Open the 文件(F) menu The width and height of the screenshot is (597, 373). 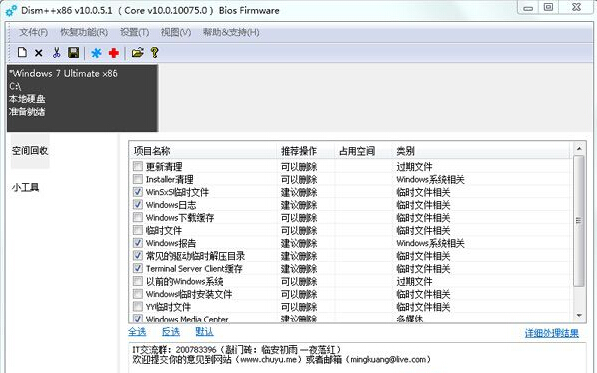pyautogui.click(x=34, y=32)
